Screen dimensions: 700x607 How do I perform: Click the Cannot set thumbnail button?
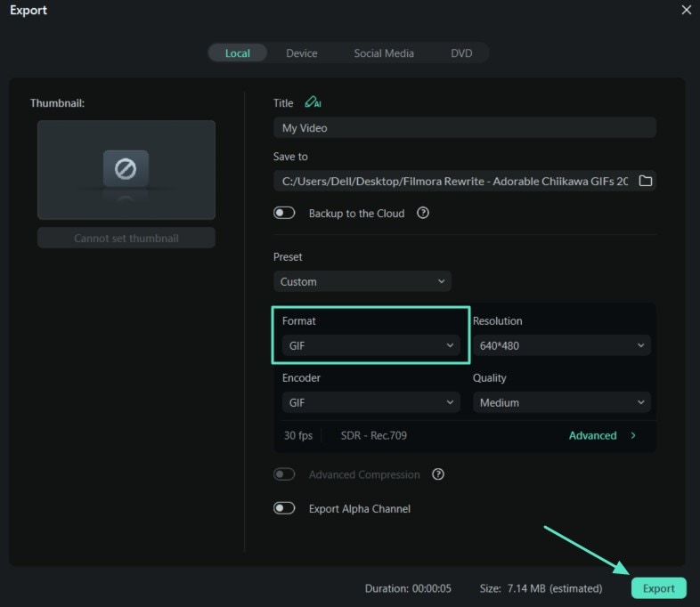pos(126,239)
